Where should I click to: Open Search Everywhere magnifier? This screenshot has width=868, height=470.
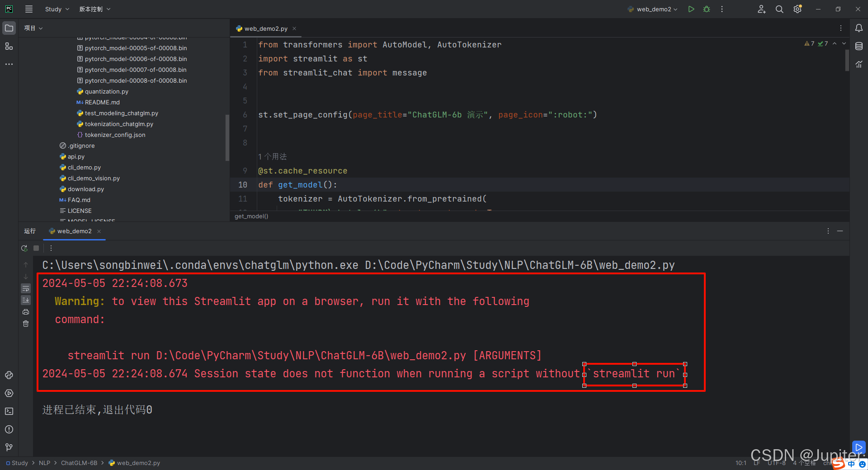point(779,9)
